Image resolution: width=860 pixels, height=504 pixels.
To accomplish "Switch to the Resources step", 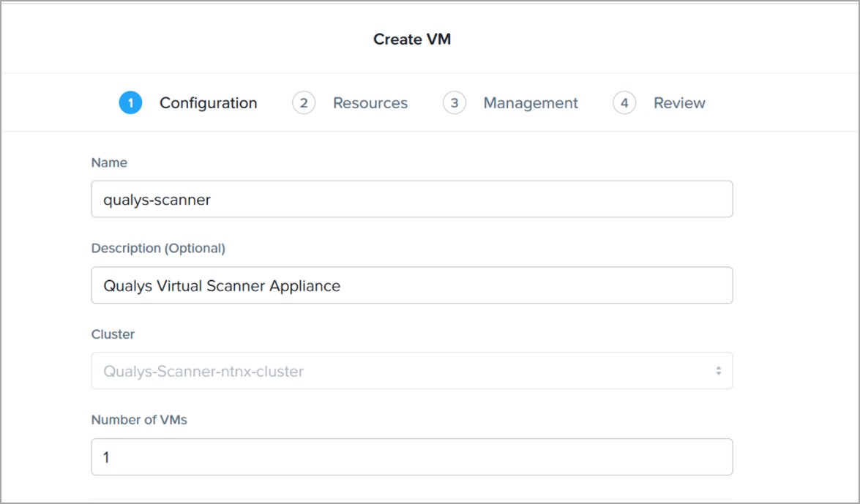I will [370, 103].
